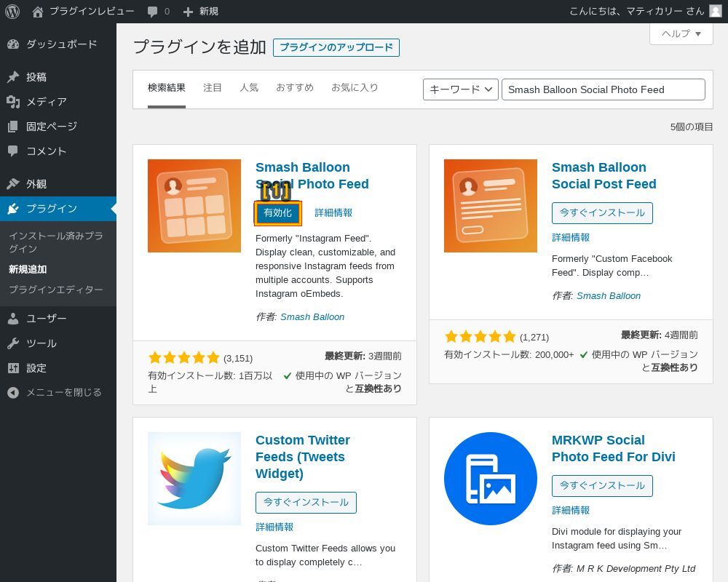Focus the plugin search field
This screenshot has width=728, height=582.
coord(603,89)
